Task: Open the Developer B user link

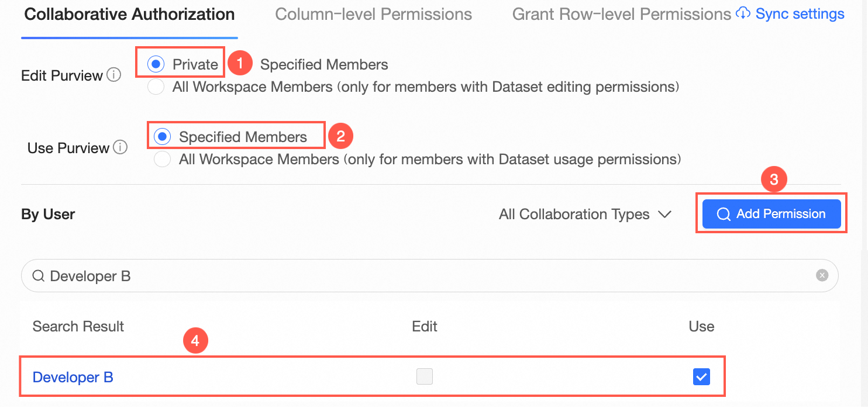Action: (73, 377)
